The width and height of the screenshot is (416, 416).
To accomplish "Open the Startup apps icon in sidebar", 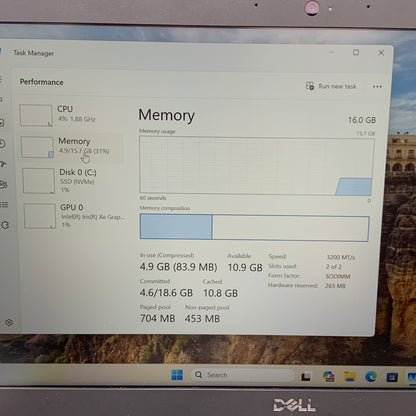I will (x=3, y=164).
